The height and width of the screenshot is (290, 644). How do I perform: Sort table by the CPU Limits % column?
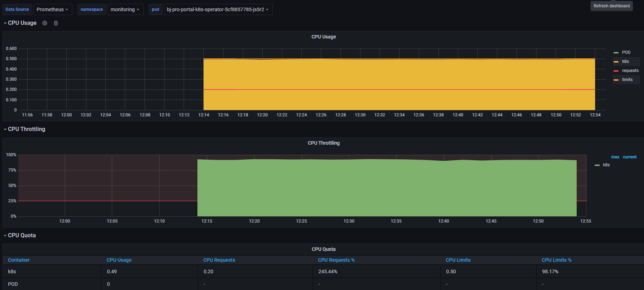click(557, 260)
